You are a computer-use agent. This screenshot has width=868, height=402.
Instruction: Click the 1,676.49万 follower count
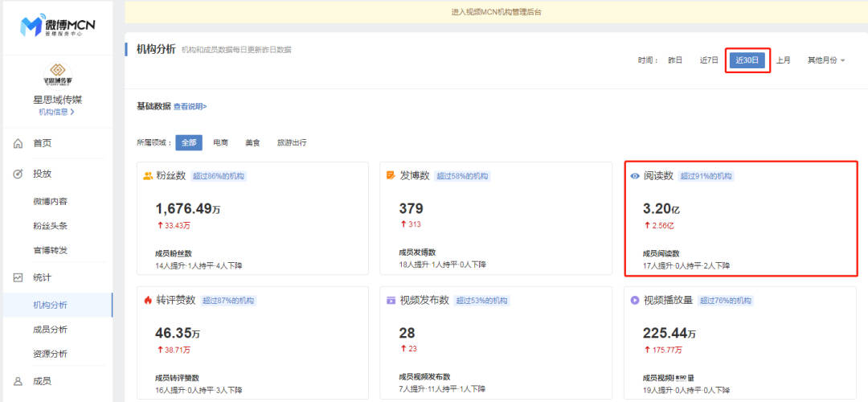(188, 209)
